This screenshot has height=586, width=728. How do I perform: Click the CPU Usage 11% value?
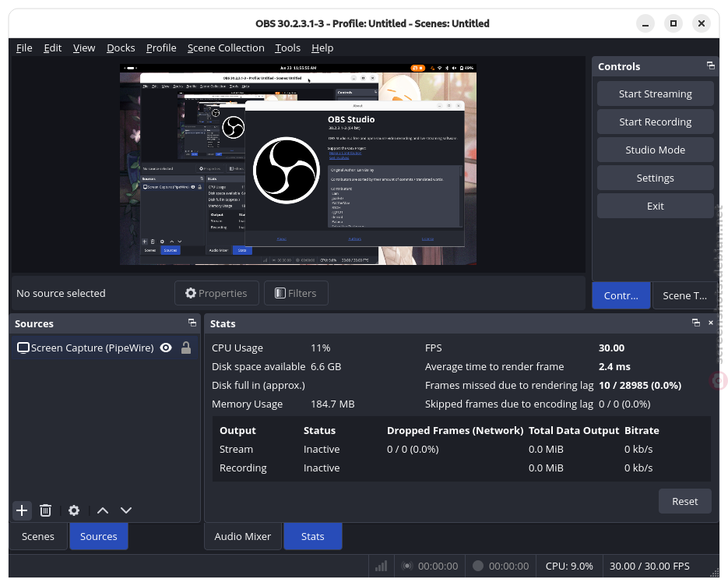coord(320,348)
